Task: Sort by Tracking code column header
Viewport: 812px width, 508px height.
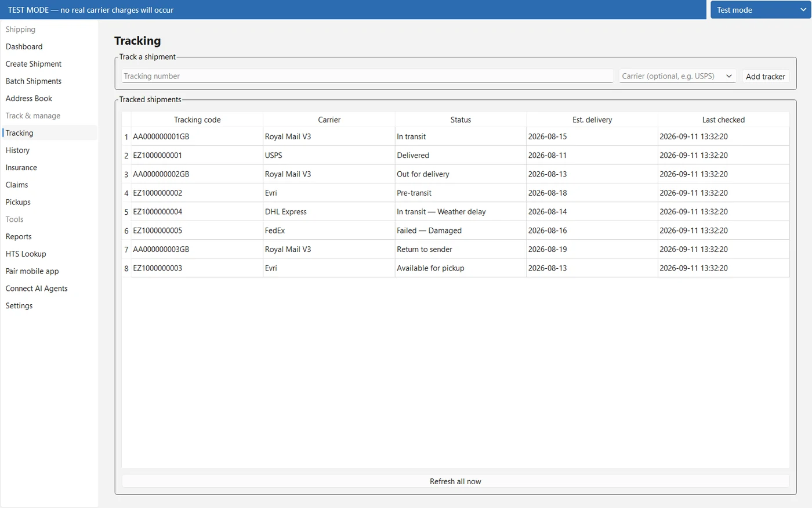Action: point(197,120)
